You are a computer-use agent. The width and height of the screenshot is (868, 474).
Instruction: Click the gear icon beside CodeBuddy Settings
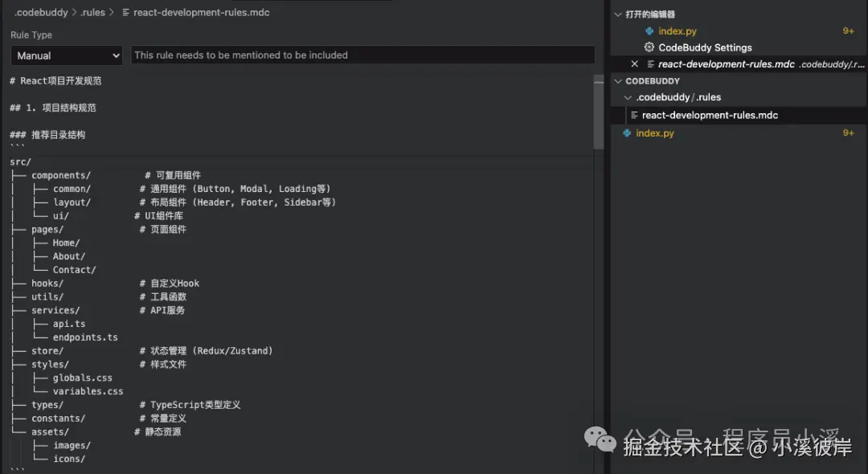(x=649, y=47)
